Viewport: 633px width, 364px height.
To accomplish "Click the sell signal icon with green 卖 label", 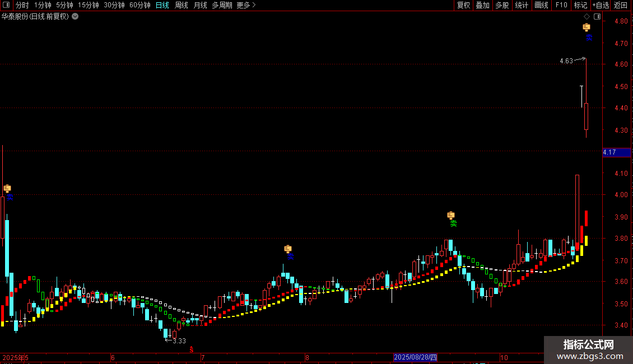I will pos(451,216).
